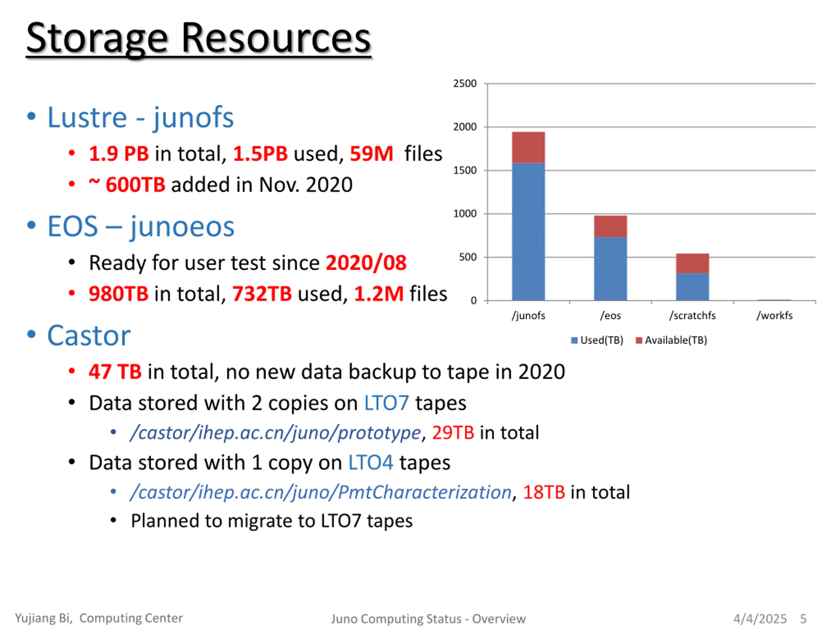Click the 47 TB total text

pyautogui.click(x=115, y=371)
